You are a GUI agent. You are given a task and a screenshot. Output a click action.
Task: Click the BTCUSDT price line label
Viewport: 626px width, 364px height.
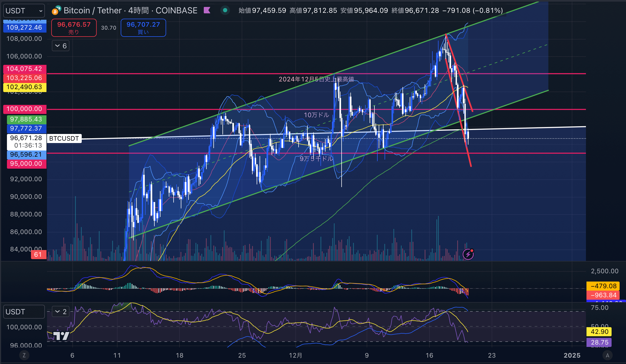[x=64, y=139]
